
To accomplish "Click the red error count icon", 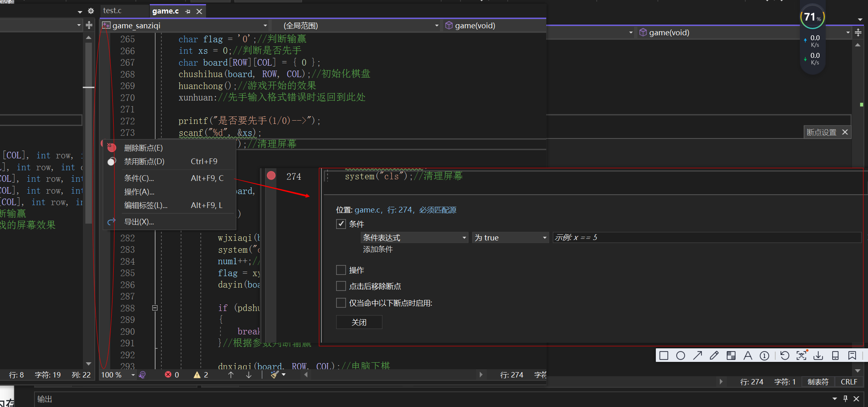I will click(168, 375).
